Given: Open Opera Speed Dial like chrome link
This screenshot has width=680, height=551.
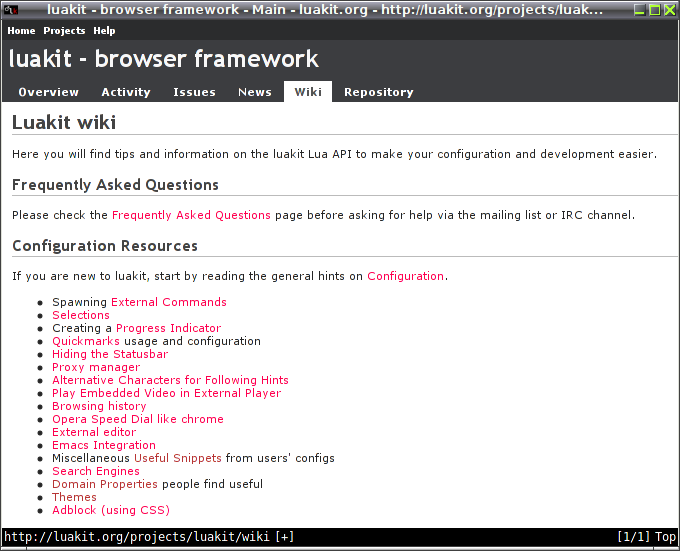Looking at the screenshot, I should (x=137, y=419).
